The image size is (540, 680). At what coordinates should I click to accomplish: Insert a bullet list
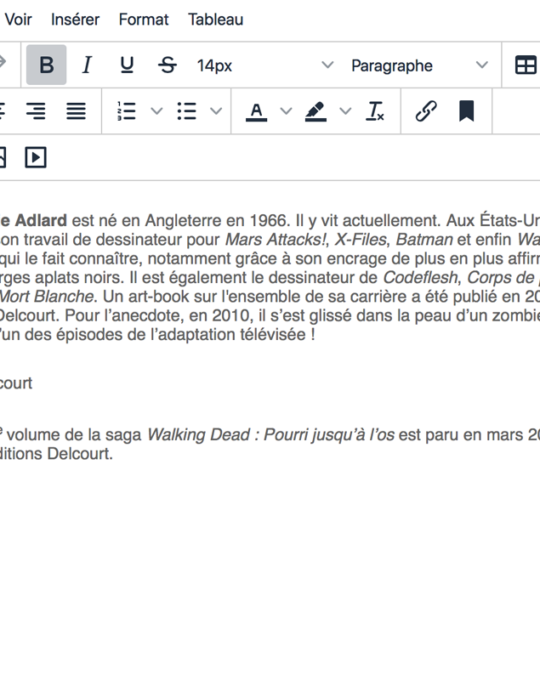[187, 111]
